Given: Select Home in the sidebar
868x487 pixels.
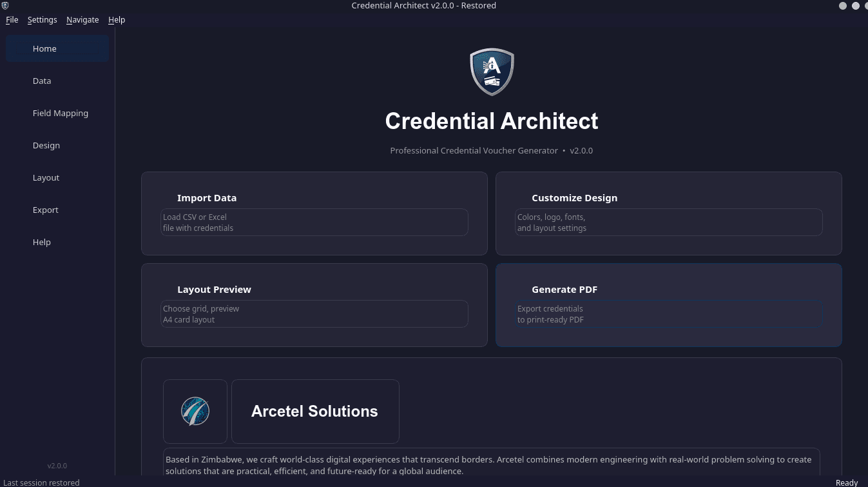Looking at the screenshot, I should (x=57, y=48).
